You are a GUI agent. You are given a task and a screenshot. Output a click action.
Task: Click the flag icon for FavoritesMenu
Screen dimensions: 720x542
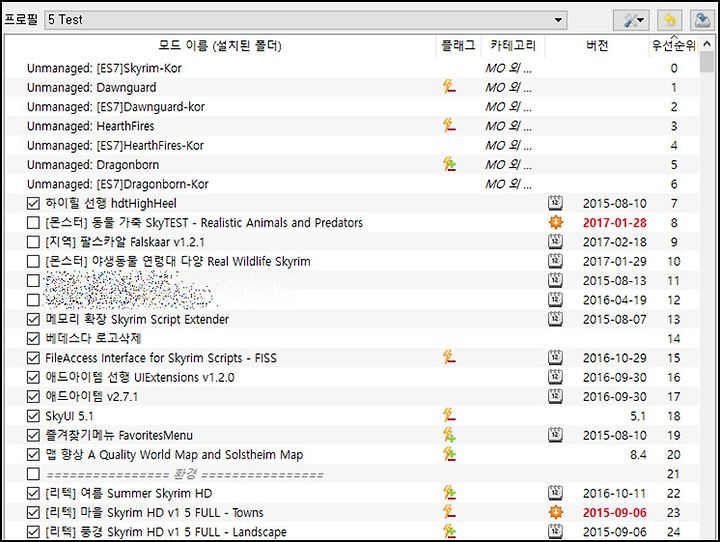450,434
